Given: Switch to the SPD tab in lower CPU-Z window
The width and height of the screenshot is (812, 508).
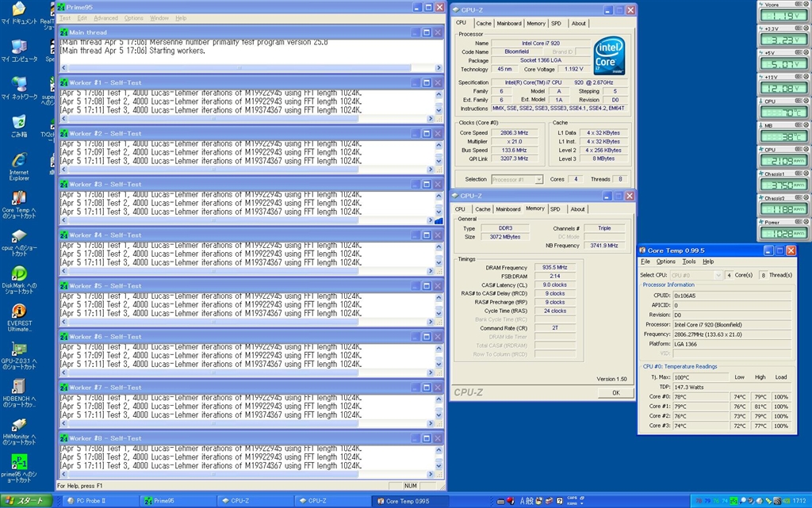Looking at the screenshot, I should click(555, 209).
